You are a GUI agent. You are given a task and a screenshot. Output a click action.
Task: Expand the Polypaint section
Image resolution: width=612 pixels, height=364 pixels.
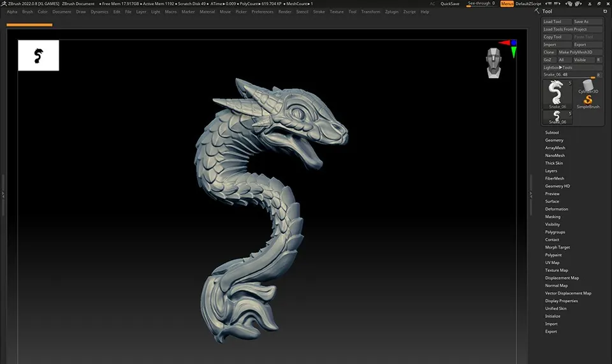coord(553,255)
